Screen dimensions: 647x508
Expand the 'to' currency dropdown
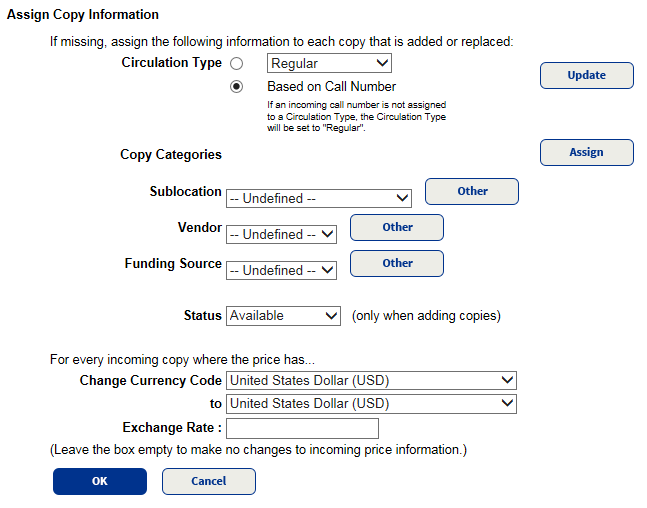(371, 404)
